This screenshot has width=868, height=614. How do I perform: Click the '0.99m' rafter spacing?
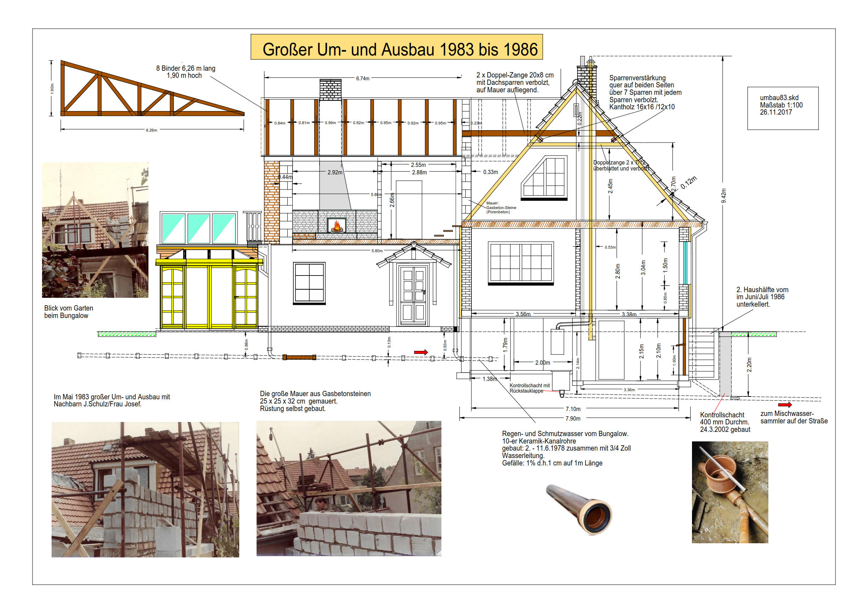point(330,123)
